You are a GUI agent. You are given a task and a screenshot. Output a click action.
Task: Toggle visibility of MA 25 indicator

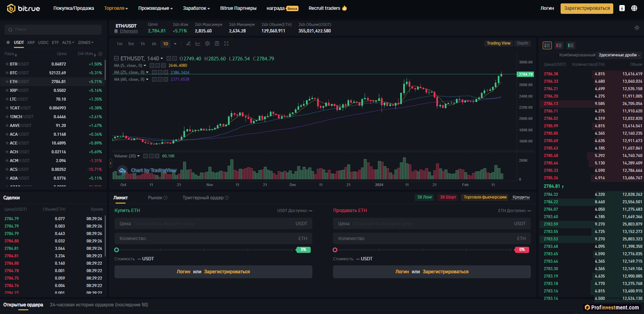click(154, 72)
